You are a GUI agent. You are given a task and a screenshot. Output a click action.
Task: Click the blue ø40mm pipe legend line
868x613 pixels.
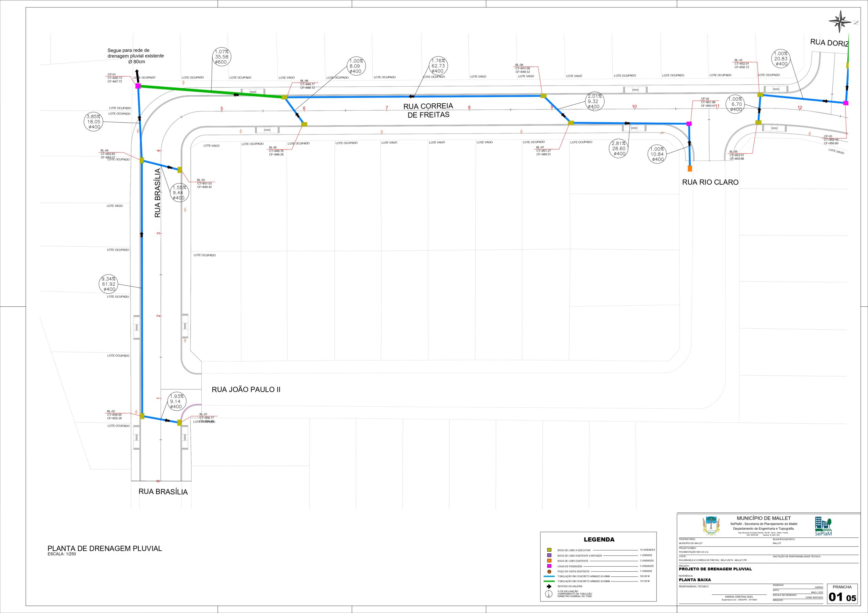[x=549, y=576]
